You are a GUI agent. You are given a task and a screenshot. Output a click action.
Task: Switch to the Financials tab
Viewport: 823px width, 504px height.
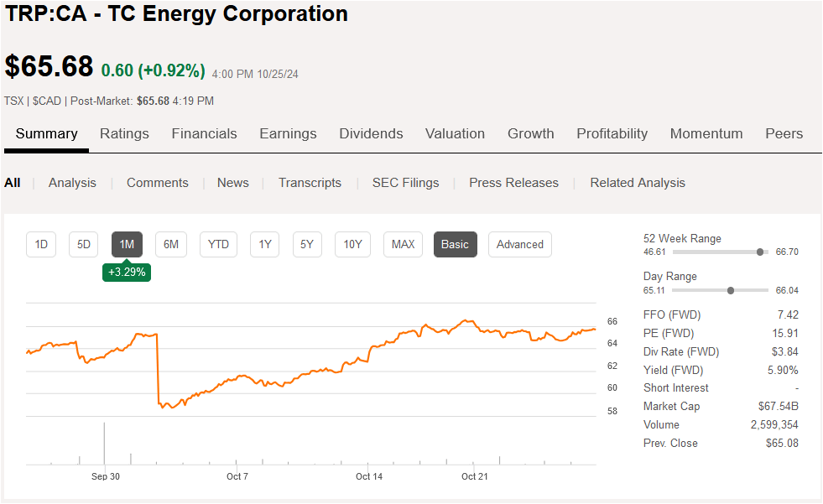coord(204,133)
